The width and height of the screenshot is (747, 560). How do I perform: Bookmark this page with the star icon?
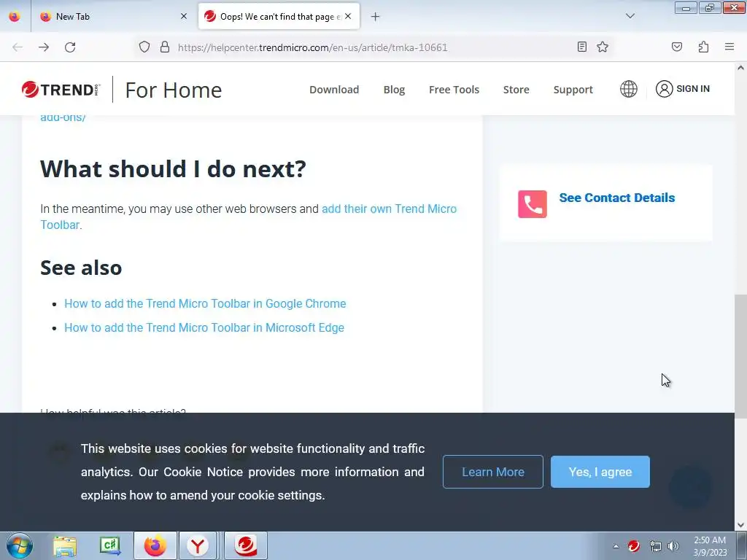pos(603,47)
